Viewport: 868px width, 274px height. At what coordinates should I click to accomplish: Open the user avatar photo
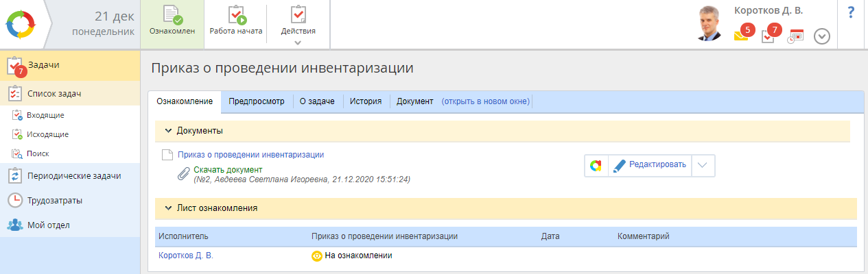709,24
